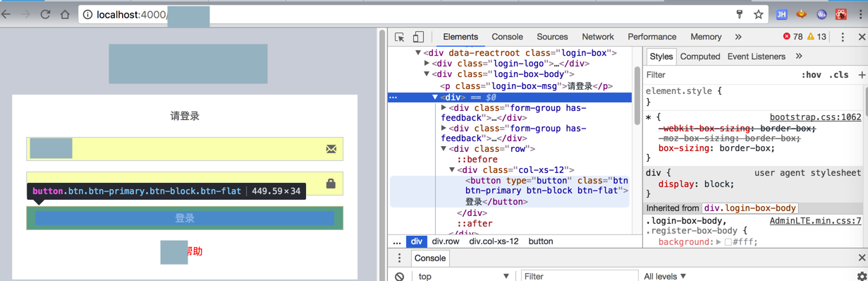Switch to the Elements tab

click(x=460, y=37)
